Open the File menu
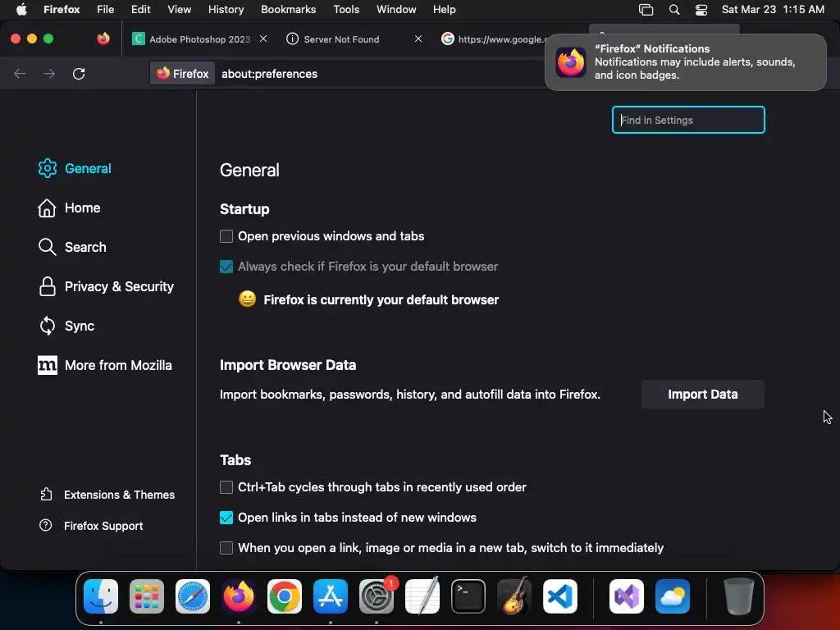The width and height of the screenshot is (840, 630). click(x=106, y=10)
